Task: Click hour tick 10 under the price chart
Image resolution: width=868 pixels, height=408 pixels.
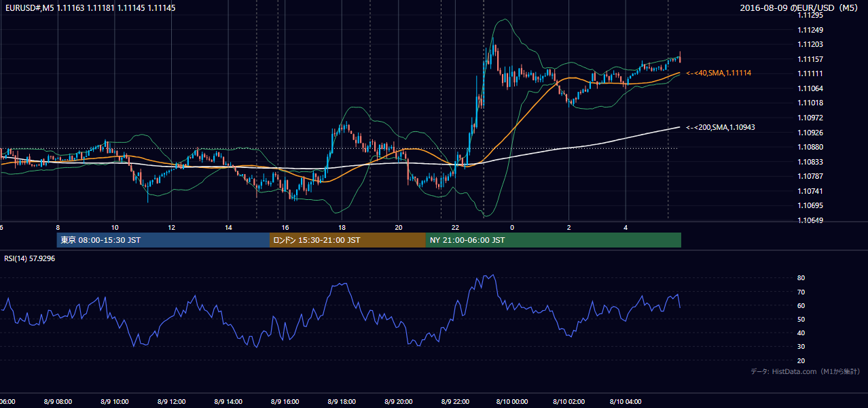Action: pos(114,227)
